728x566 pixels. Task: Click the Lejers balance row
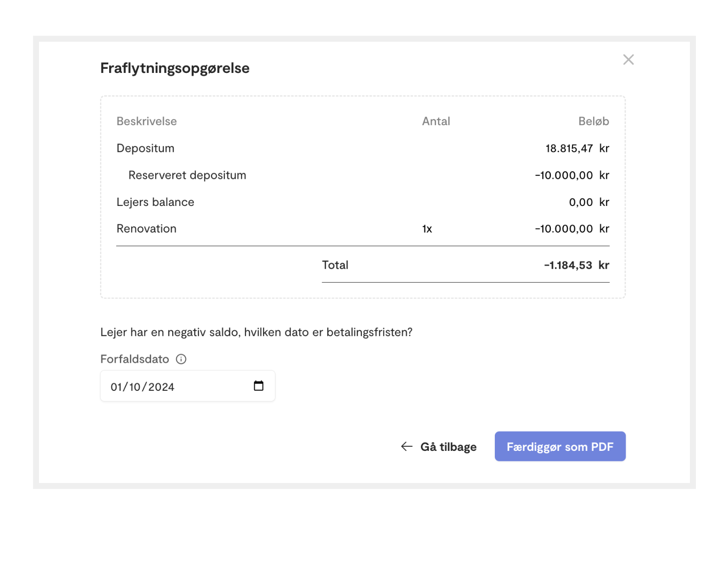[x=363, y=202]
